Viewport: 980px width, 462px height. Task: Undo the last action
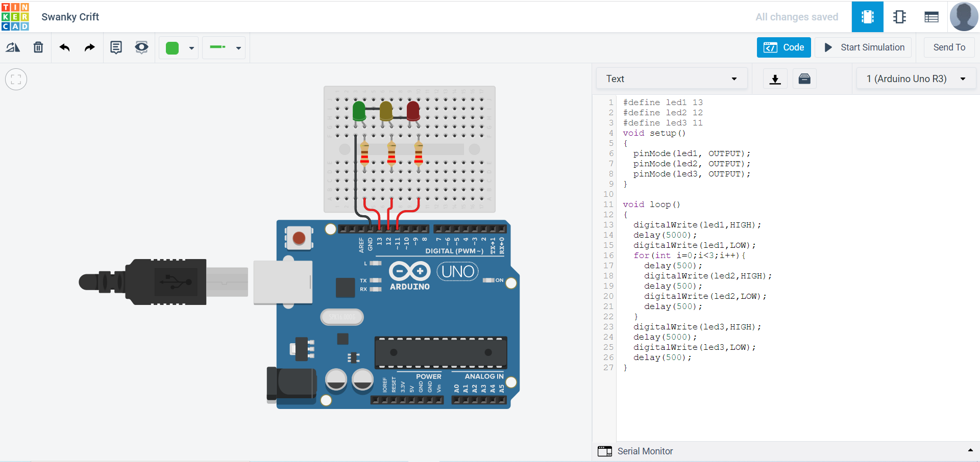pos(64,47)
